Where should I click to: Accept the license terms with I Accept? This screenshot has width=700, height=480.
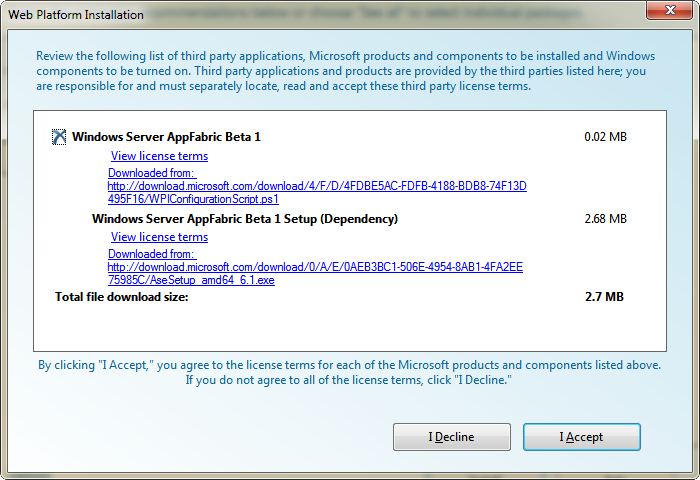click(x=582, y=437)
